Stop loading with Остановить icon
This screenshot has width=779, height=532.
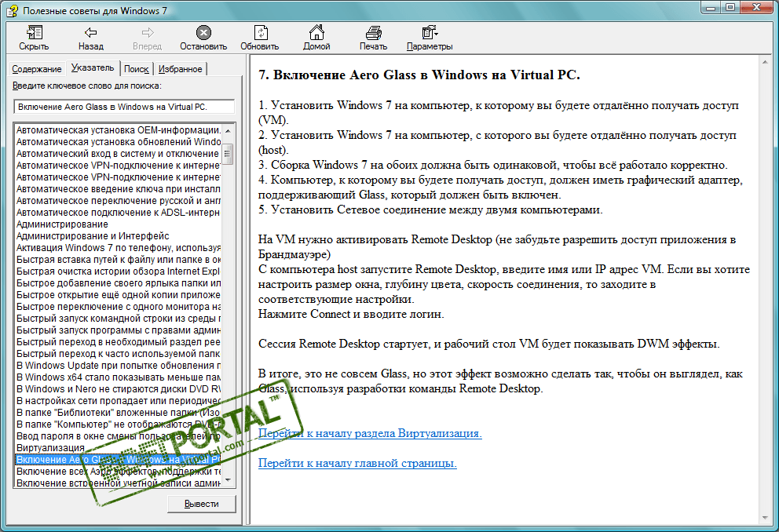click(x=203, y=33)
